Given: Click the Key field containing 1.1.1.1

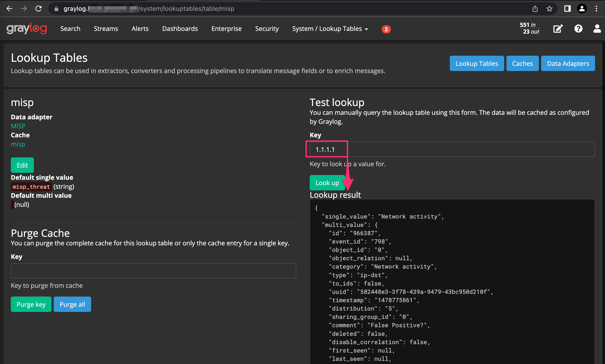Looking at the screenshot, I should (x=326, y=149).
